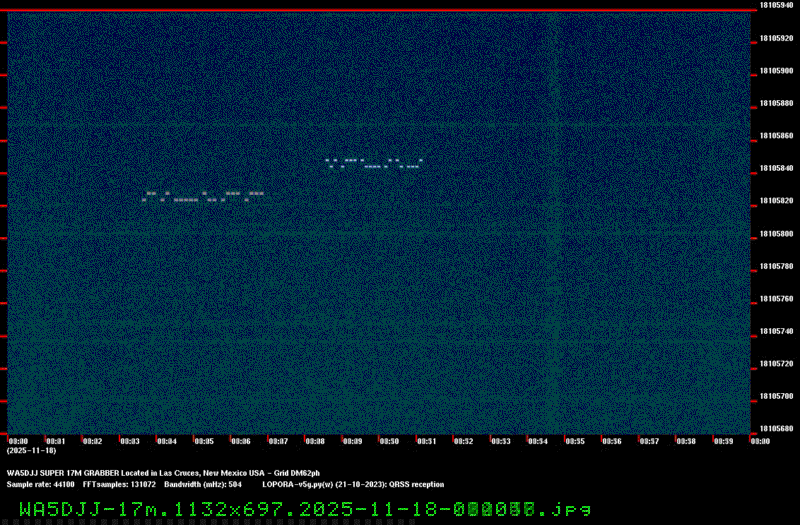The image size is (800, 525).
Task: Click the 18105720 frequency label
Action: pos(776,364)
